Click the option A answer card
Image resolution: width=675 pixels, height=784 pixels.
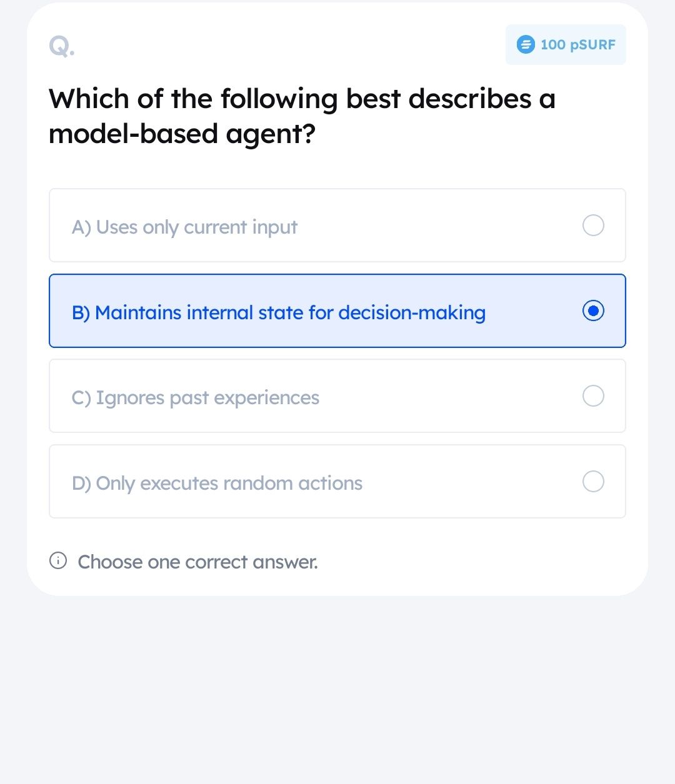pos(337,226)
